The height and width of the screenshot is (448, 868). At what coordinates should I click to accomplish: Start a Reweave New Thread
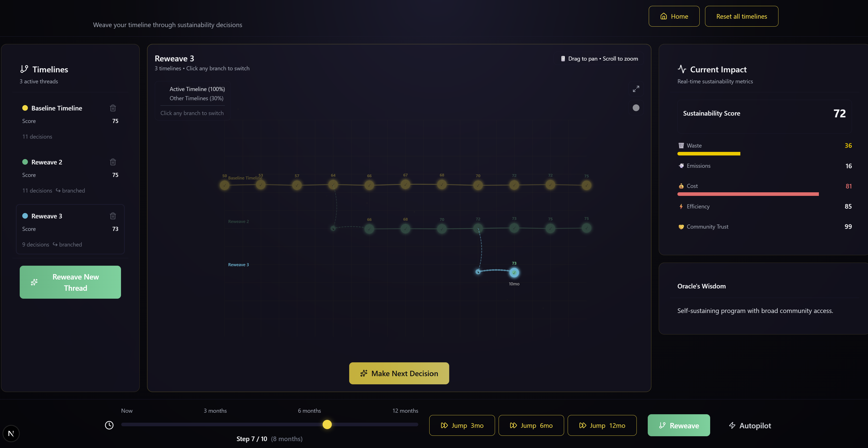point(70,282)
